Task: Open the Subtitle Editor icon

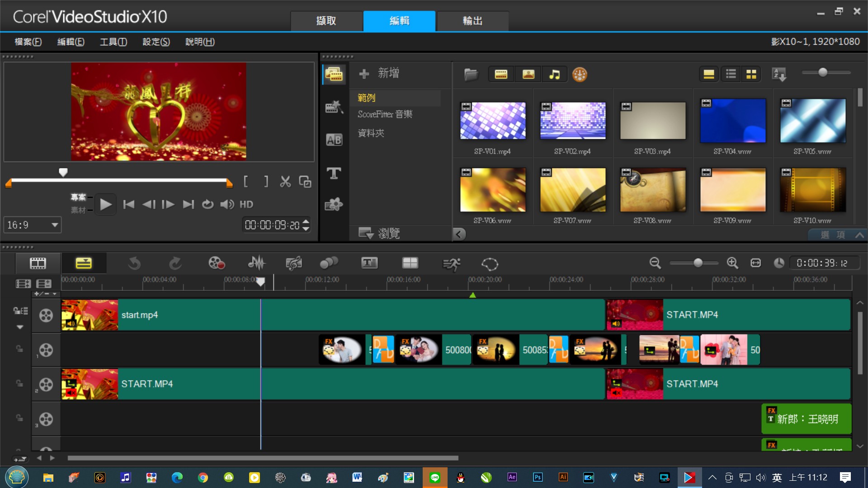Action: point(369,263)
